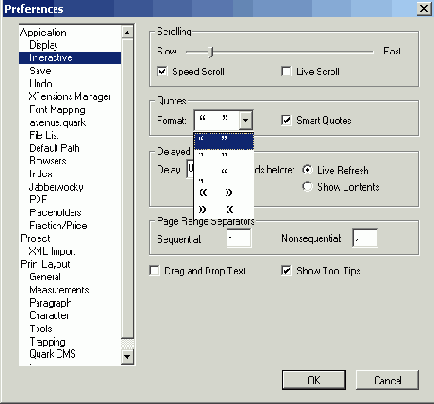434x404 pixels.
Task: Enable the Live Scroll checkbox
Action: click(x=286, y=71)
